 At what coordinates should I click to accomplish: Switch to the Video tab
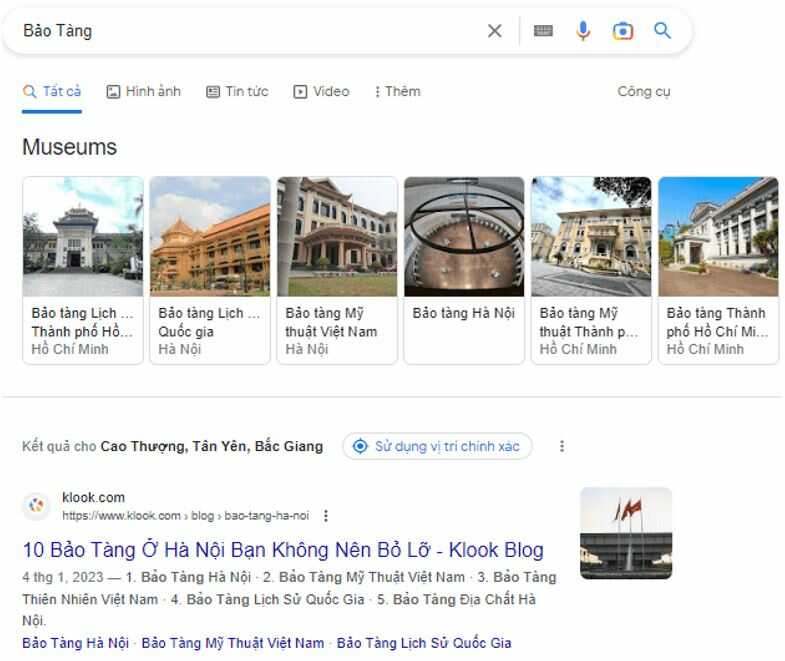pos(321,91)
